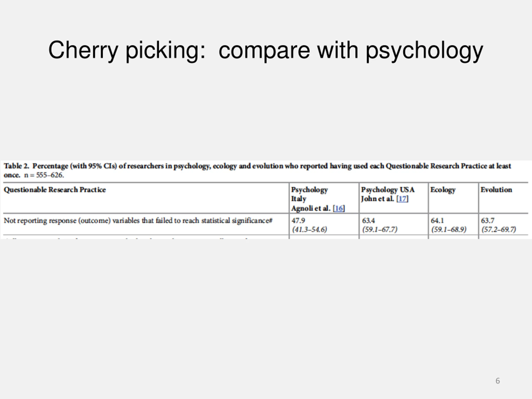Click the confidence interval (59.1–68.9)
This screenshot has height=399, width=532.
pos(449,229)
